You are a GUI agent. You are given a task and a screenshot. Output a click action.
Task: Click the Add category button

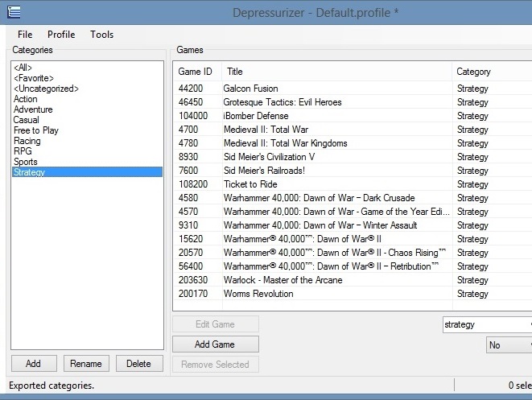point(34,363)
